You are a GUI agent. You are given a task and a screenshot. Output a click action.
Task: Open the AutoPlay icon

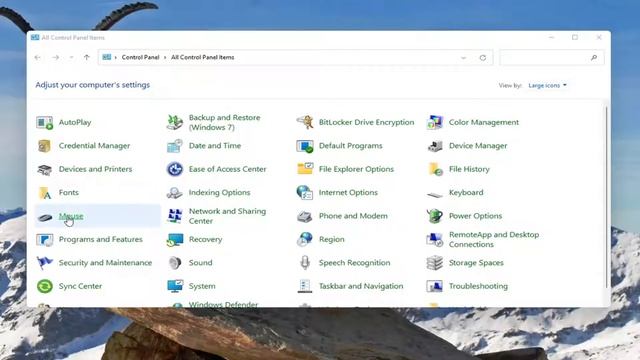pyautogui.click(x=44, y=122)
